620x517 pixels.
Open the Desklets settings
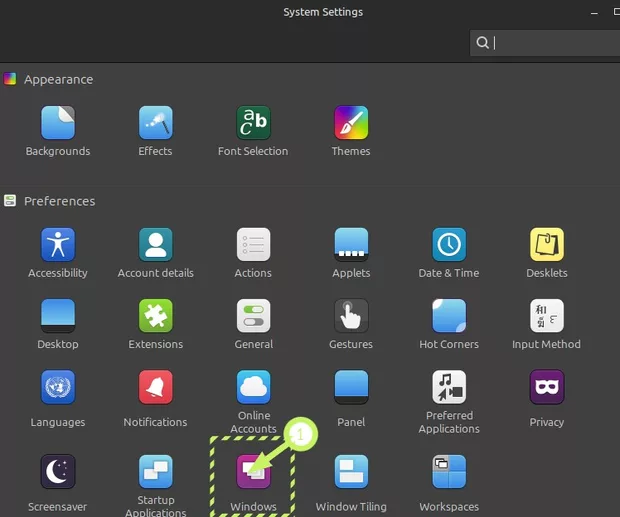pos(546,246)
